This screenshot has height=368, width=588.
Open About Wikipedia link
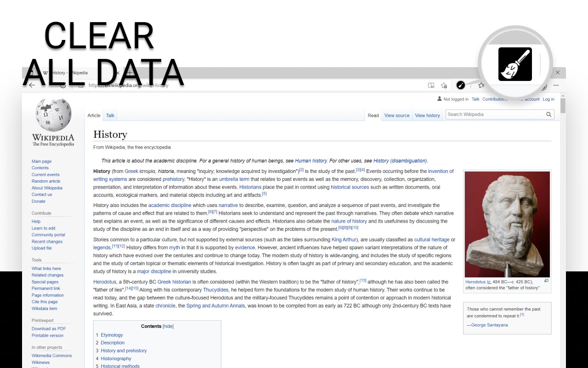click(x=47, y=188)
